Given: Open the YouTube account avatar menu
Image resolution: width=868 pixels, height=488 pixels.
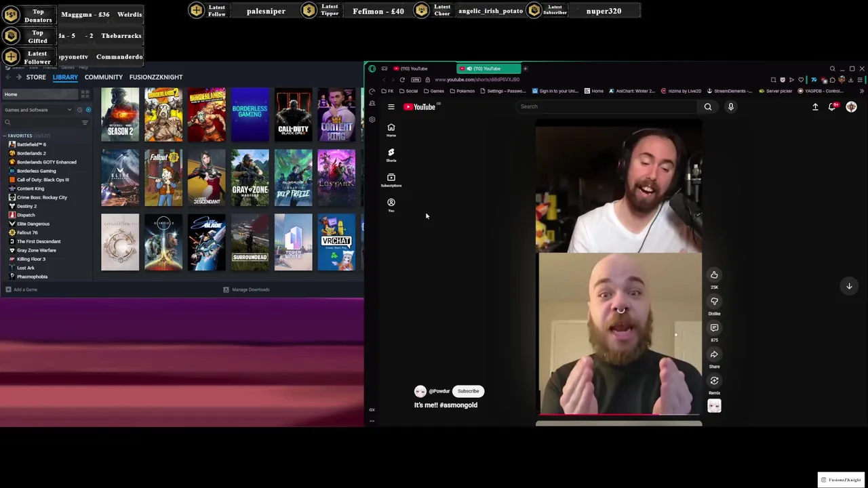Looking at the screenshot, I should tap(851, 106).
